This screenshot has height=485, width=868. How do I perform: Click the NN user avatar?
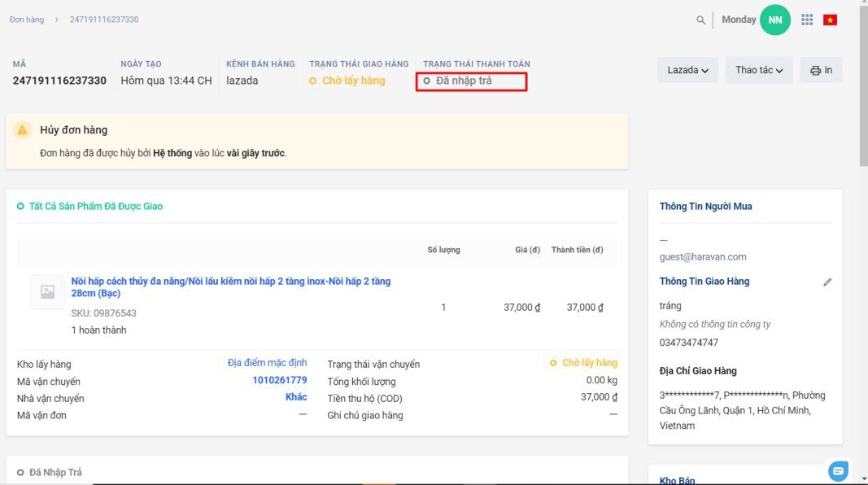(774, 20)
